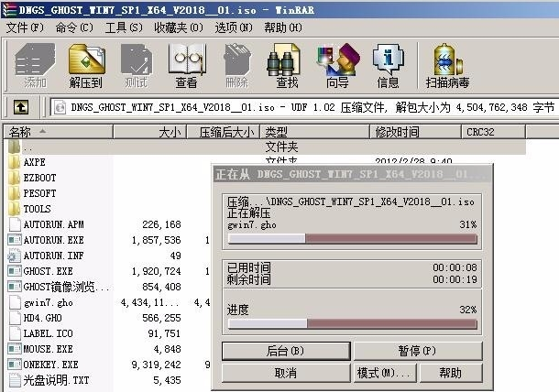Click the 查找 (Find) binoculars icon

[x=286, y=66]
